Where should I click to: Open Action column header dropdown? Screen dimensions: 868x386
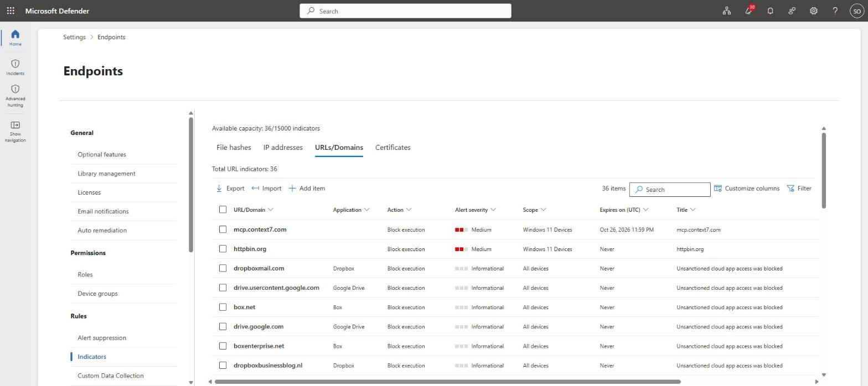[399, 210]
